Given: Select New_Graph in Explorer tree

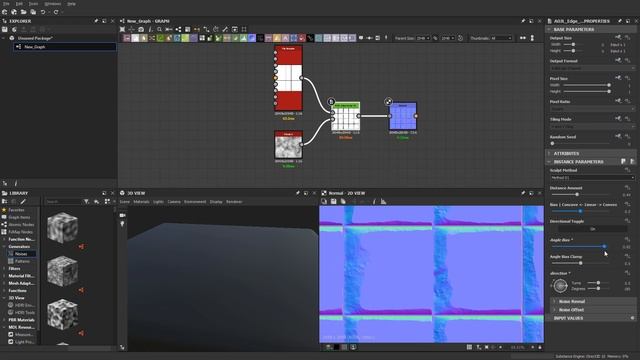Looking at the screenshot, I should (x=35, y=47).
